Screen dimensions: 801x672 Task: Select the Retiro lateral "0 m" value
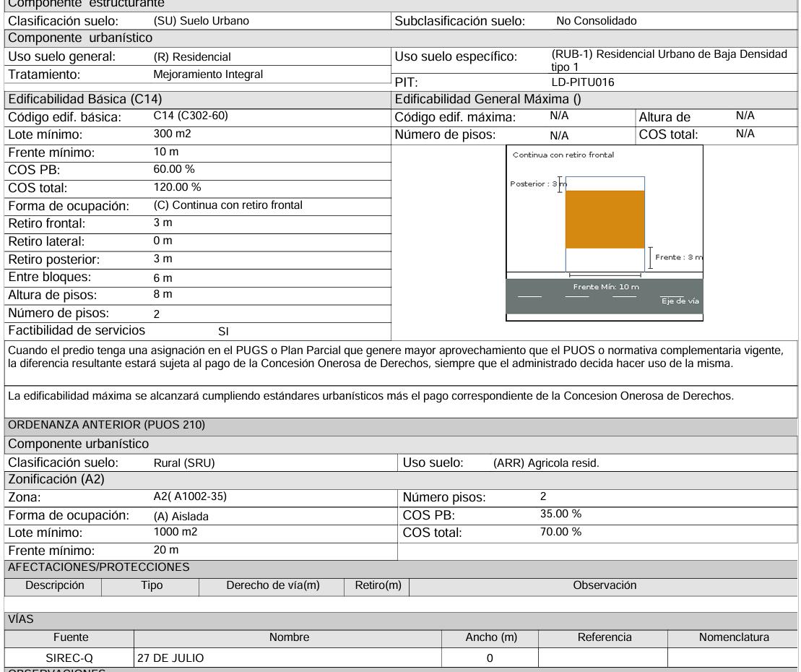[x=163, y=241]
